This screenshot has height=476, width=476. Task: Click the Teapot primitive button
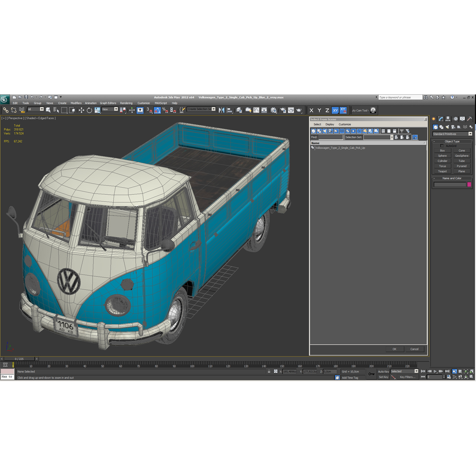click(442, 171)
